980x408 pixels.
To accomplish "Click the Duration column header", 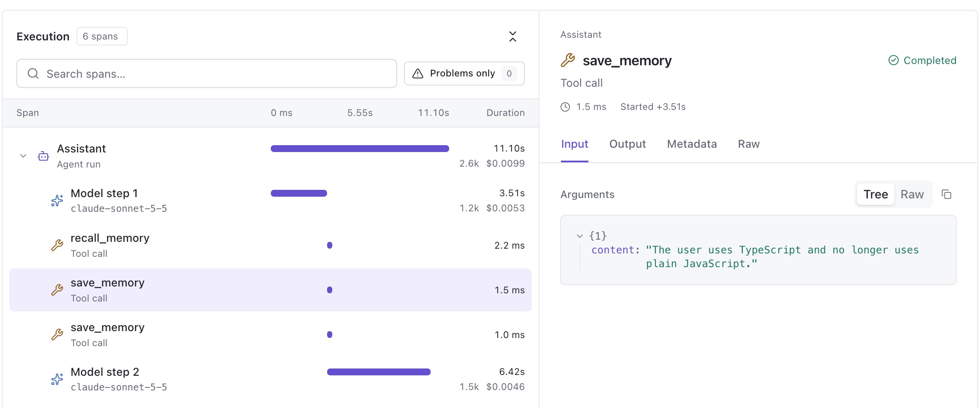I will [505, 113].
